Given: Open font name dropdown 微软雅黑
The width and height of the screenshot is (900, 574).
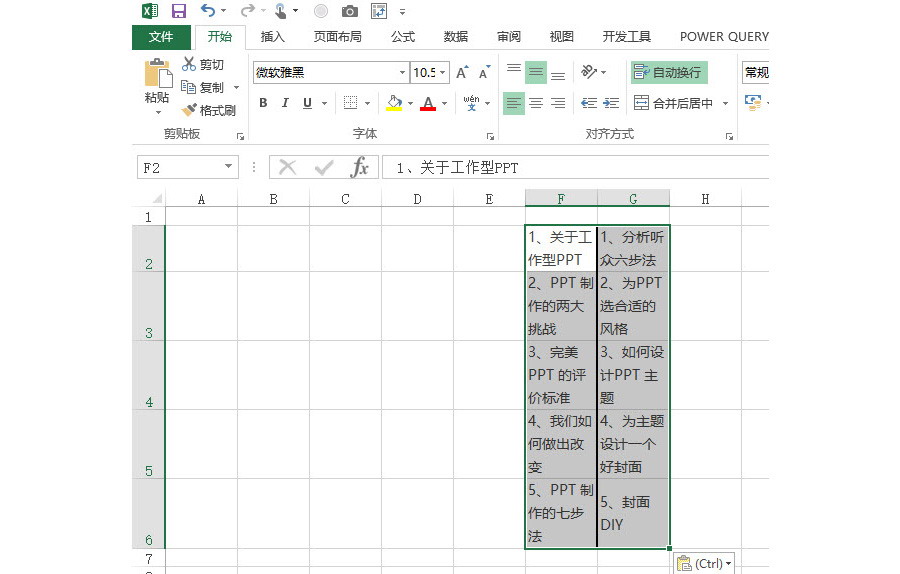Looking at the screenshot, I should click(x=402, y=72).
